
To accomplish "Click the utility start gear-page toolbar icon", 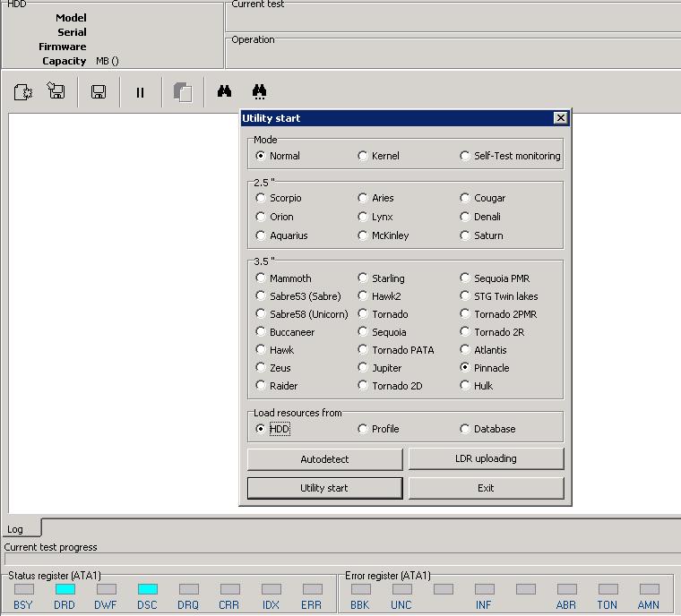I will tap(23, 92).
